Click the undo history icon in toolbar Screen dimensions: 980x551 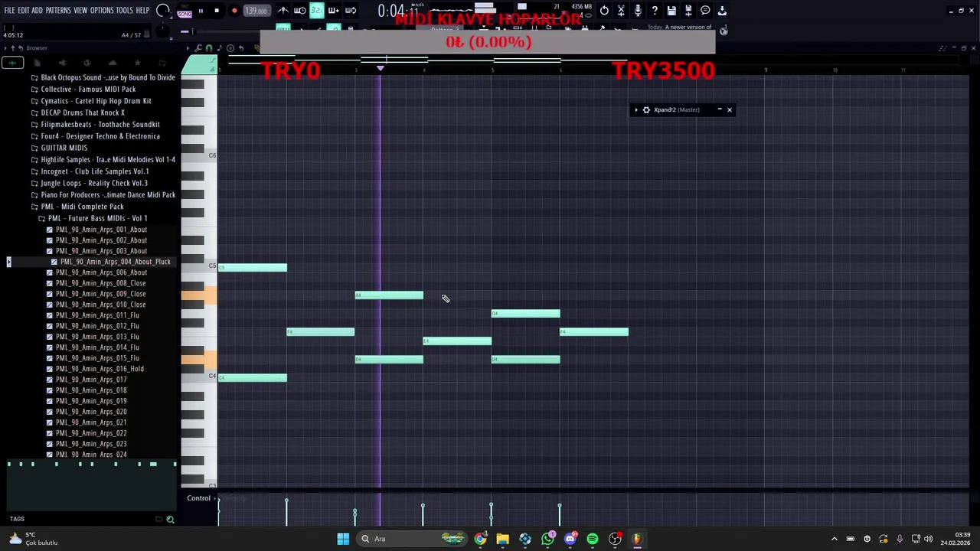tap(604, 11)
